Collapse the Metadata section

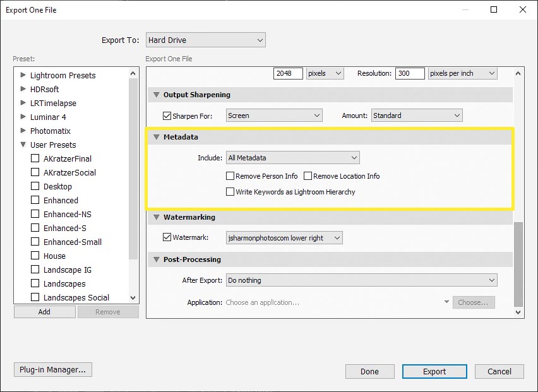[x=157, y=137]
